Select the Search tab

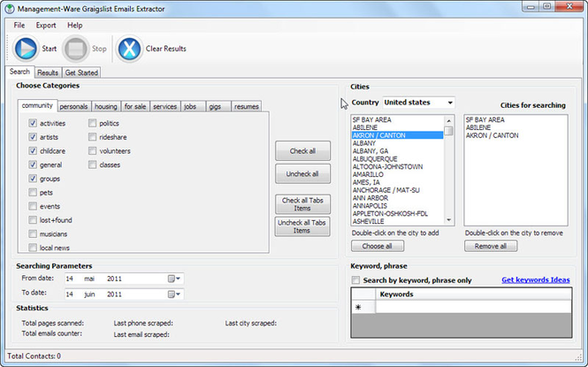click(19, 72)
